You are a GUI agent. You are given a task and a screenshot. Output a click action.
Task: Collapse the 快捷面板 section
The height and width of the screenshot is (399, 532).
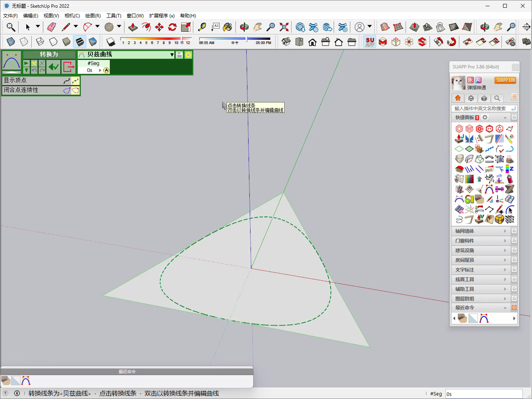tap(505, 117)
